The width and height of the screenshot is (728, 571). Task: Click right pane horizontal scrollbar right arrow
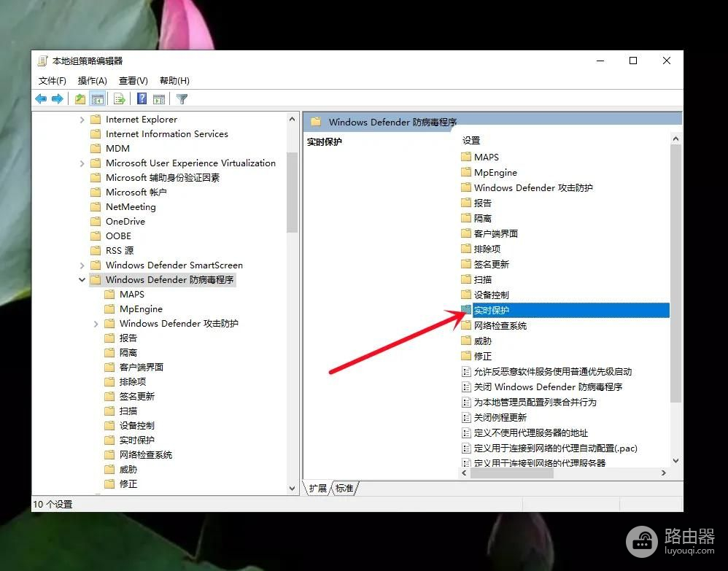click(x=664, y=473)
